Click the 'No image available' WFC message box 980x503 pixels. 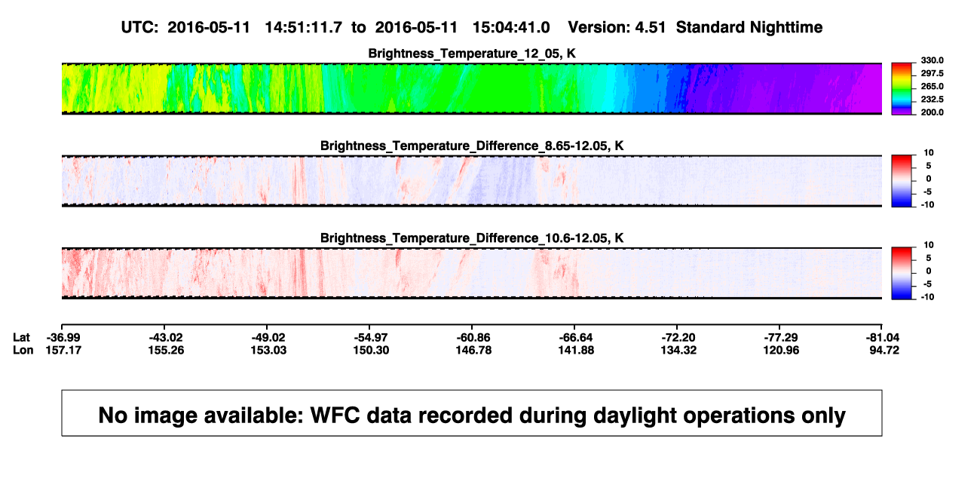pyautogui.click(x=472, y=413)
